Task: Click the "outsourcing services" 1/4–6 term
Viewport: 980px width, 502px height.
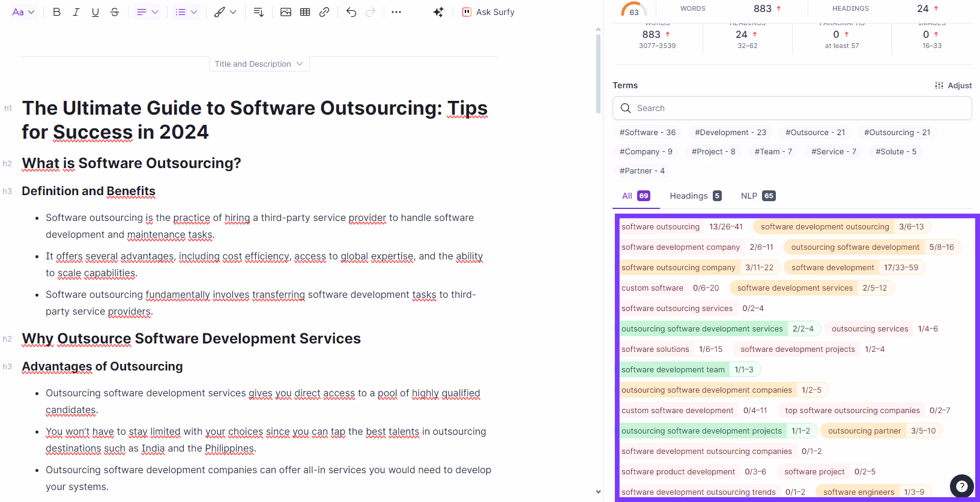Action: click(885, 329)
